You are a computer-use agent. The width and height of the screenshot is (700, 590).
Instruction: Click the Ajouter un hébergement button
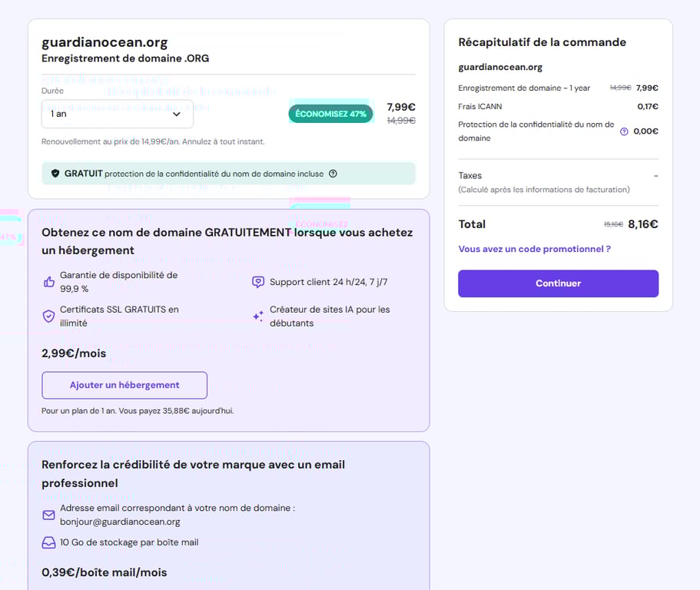[x=124, y=386]
